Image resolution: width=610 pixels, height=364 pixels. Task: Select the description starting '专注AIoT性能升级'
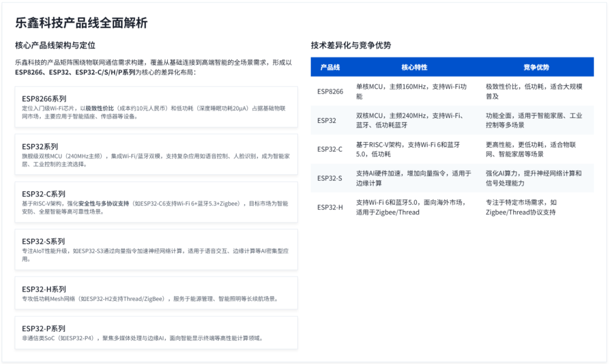coord(156,255)
